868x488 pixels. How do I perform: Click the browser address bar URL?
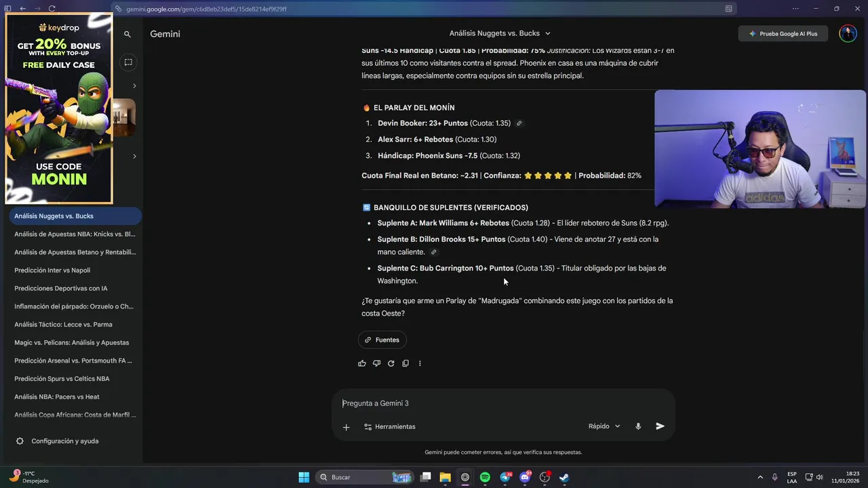point(206,9)
